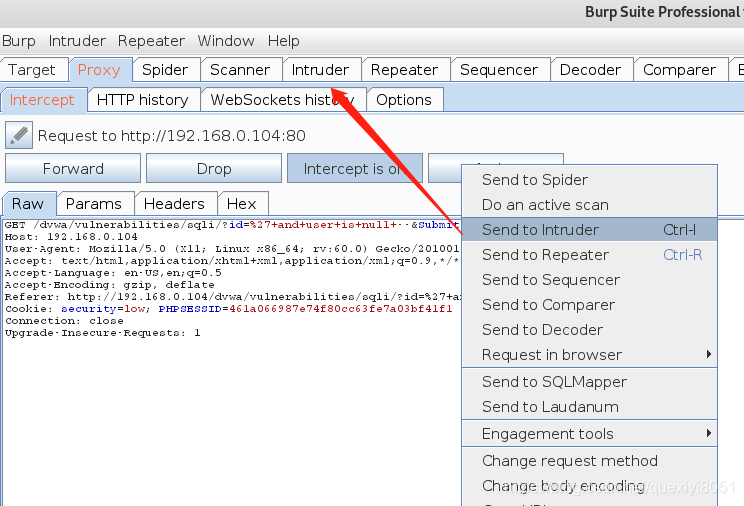
Task: Select the Intercept sub-tab
Action: tap(44, 100)
